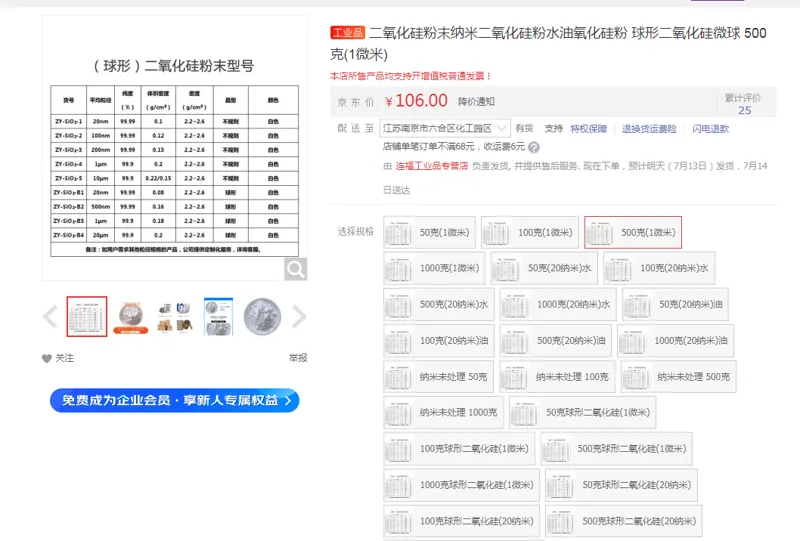Click the 特权保障 link
800x541 pixels.
[588, 129]
